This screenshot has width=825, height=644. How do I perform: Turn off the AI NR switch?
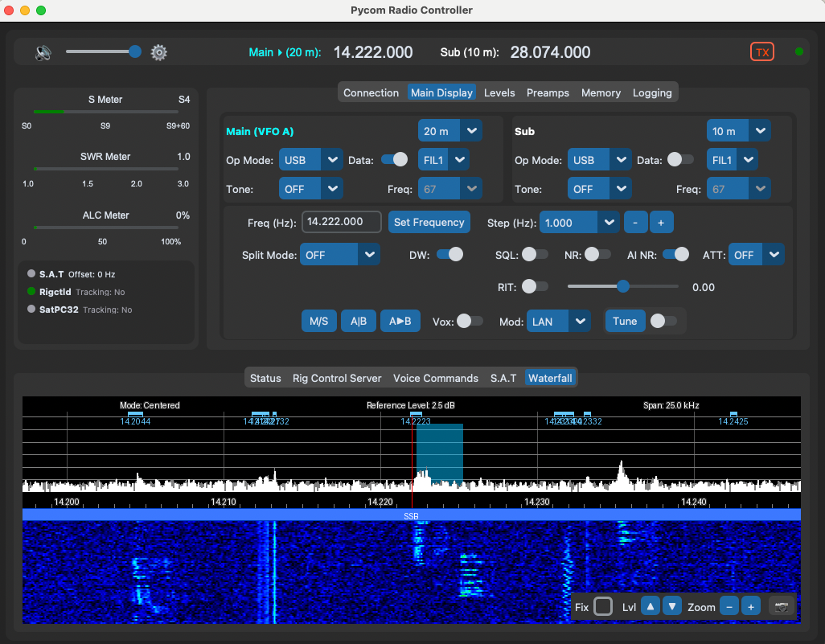(x=675, y=255)
